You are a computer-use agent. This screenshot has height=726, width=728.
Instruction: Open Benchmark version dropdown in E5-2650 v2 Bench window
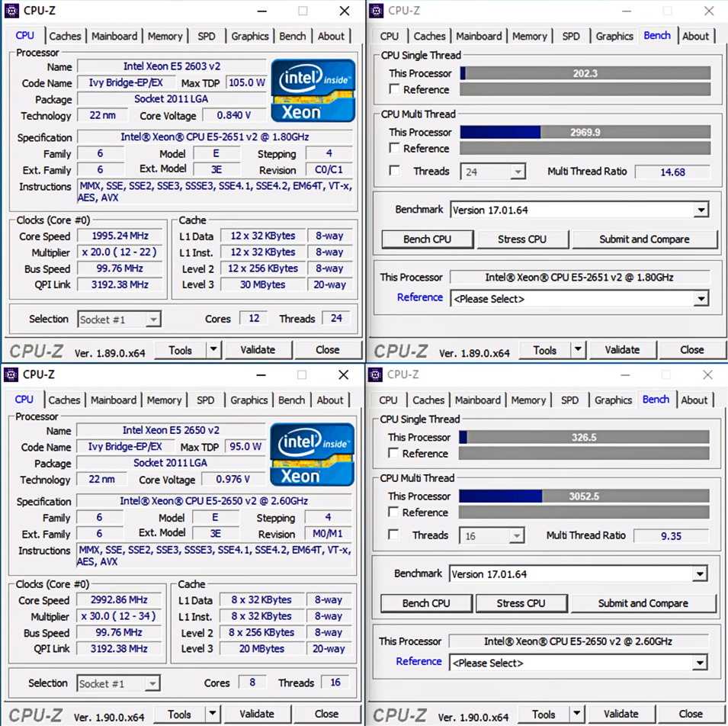coord(579,574)
